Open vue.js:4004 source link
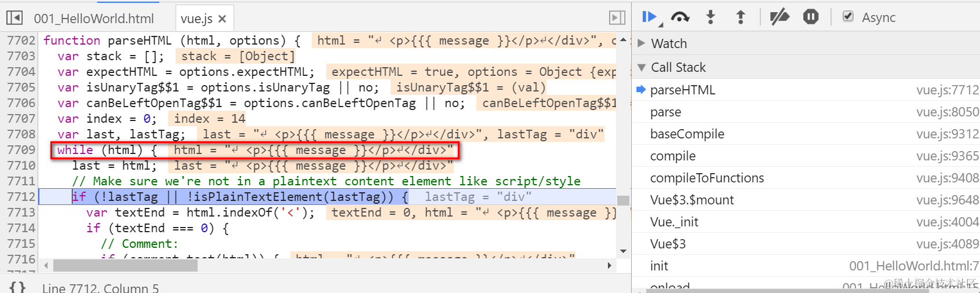980x293 pixels. point(948,222)
